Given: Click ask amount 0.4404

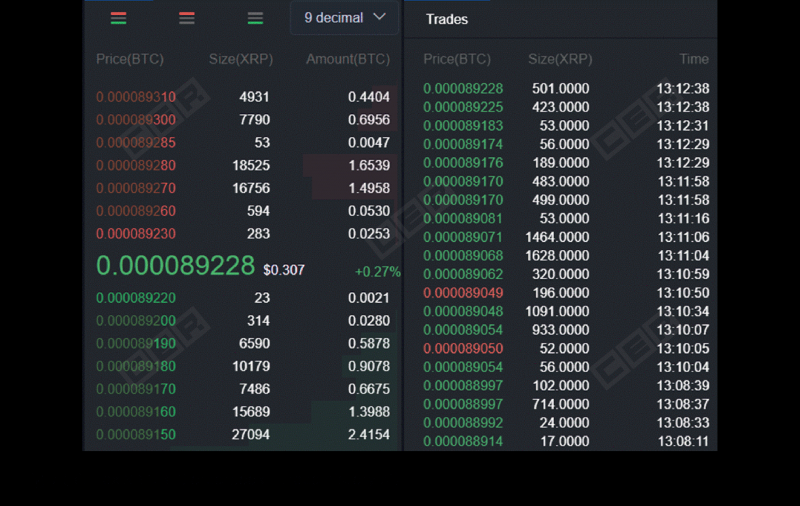Looking at the screenshot, I should [x=369, y=97].
